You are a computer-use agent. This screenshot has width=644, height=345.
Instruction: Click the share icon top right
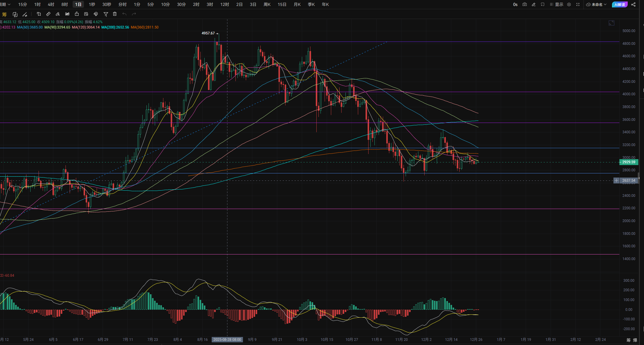tap(633, 4)
